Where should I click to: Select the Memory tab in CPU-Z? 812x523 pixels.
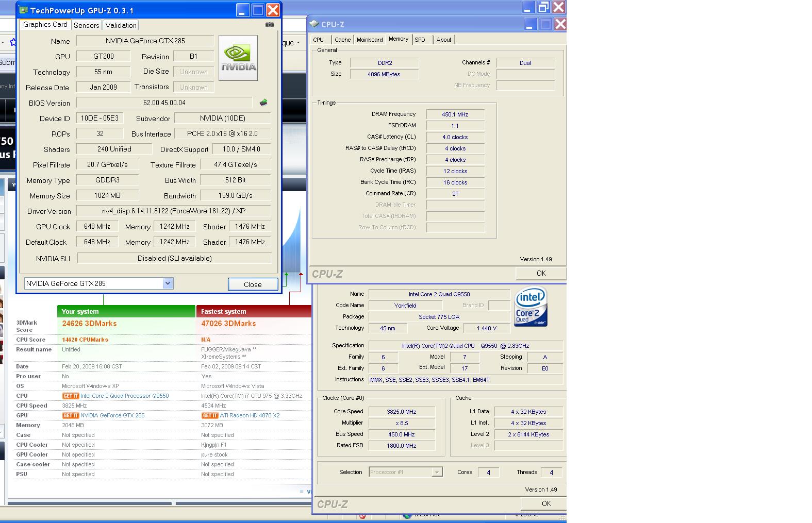coord(399,39)
